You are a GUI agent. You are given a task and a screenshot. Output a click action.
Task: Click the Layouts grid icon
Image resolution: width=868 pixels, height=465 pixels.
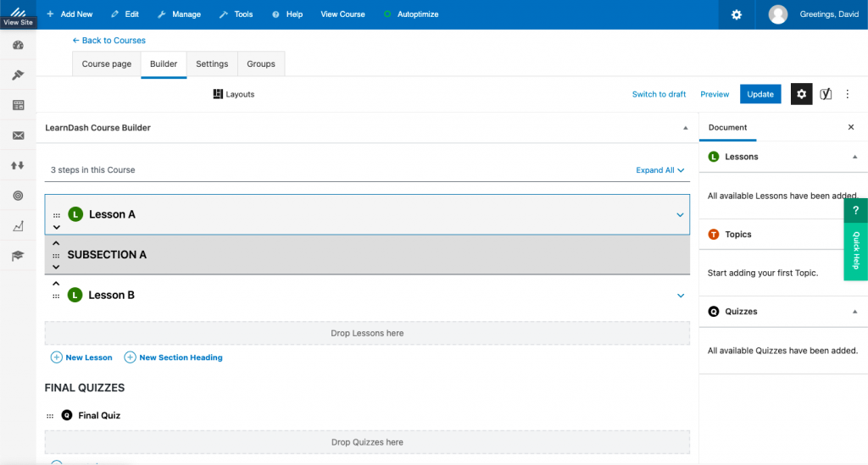point(218,94)
